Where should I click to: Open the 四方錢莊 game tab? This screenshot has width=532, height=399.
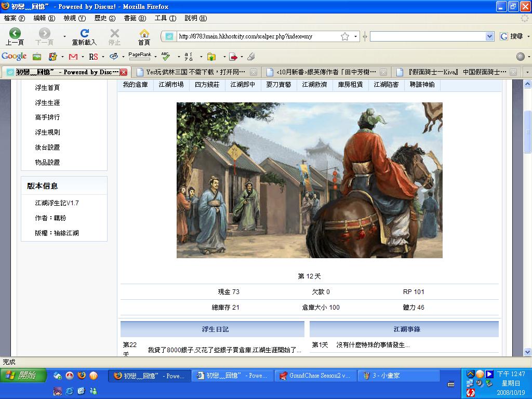[207, 85]
